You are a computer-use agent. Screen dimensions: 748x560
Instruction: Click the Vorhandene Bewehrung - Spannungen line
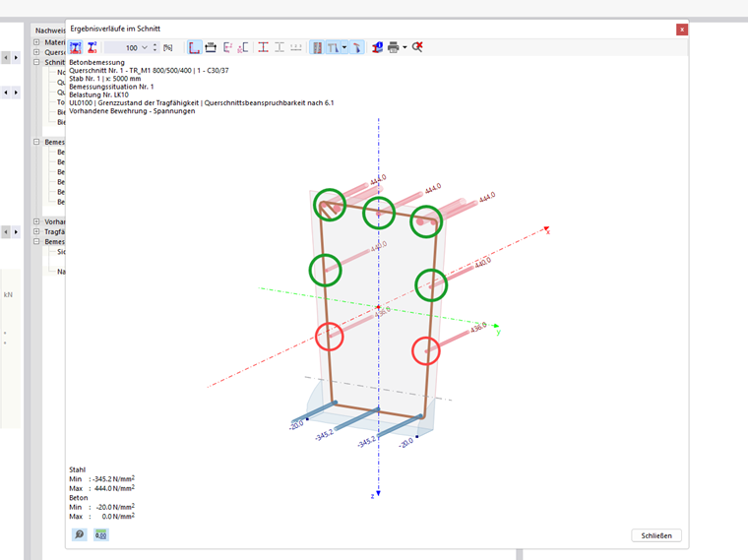point(132,110)
